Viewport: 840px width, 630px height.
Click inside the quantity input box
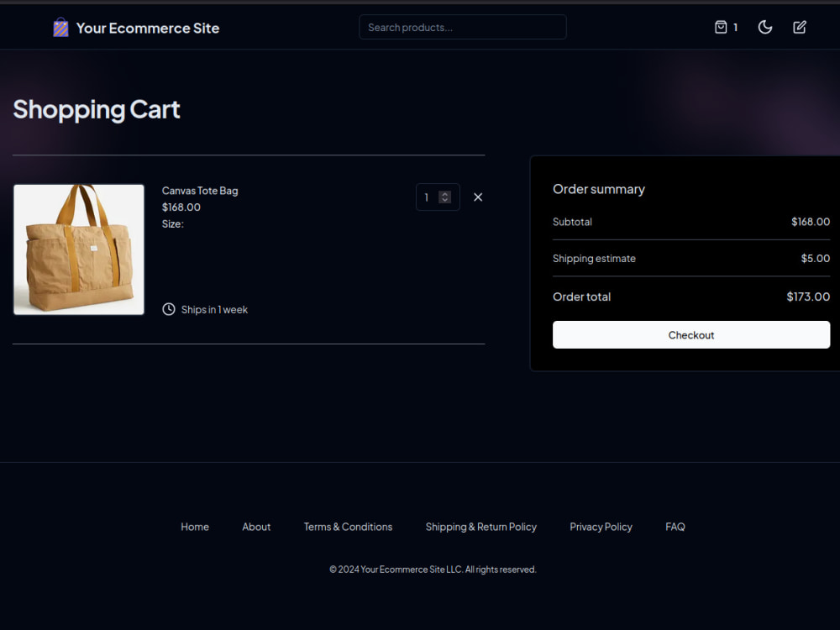430,197
